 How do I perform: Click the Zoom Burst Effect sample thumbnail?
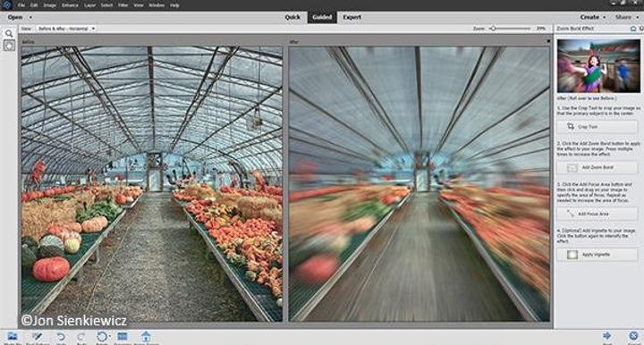598,66
